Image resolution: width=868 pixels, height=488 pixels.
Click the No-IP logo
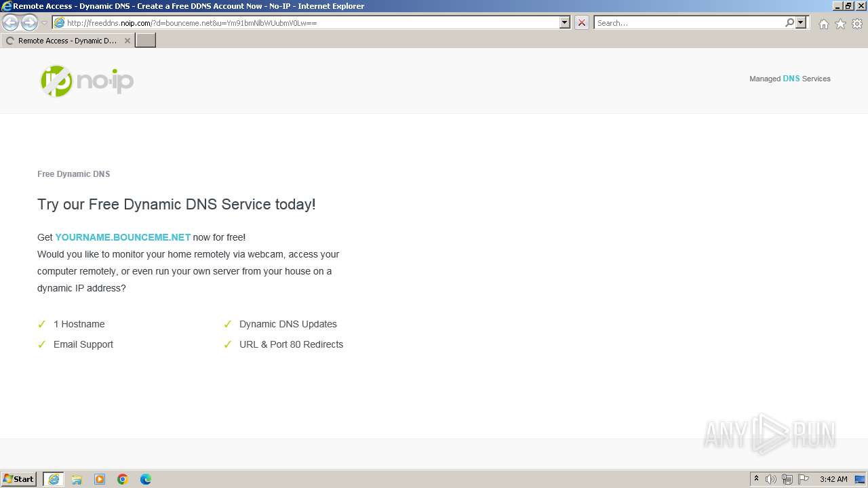87,81
